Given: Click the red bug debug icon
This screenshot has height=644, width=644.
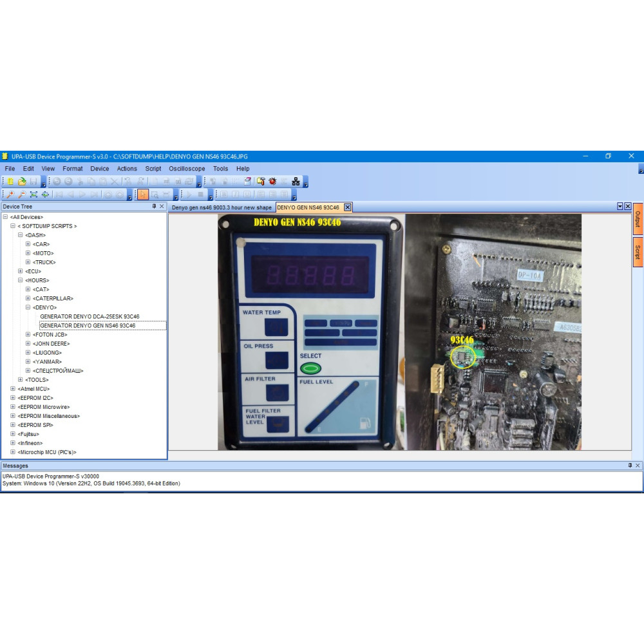Looking at the screenshot, I should (272, 181).
